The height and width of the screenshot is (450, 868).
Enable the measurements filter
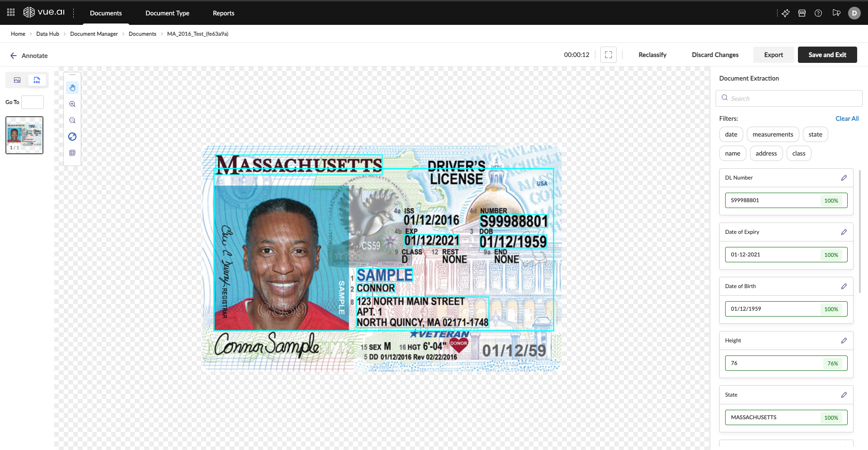773,134
